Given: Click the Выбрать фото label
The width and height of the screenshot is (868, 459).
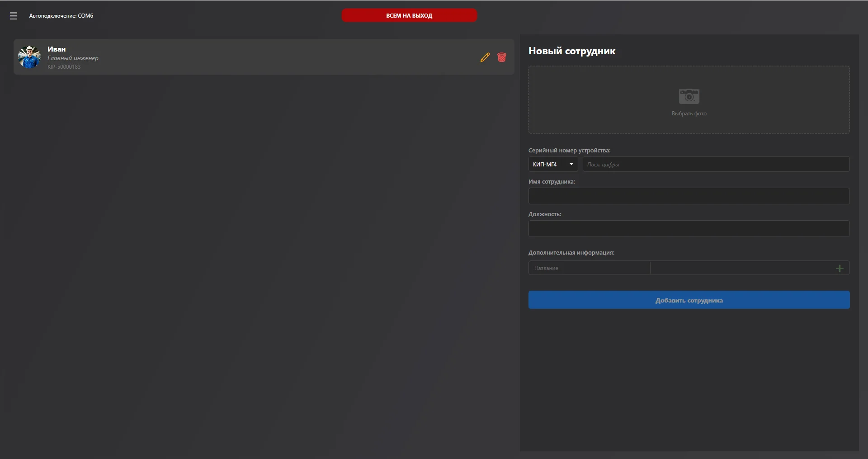Looking at the screenshot, I should click(689, 114).
